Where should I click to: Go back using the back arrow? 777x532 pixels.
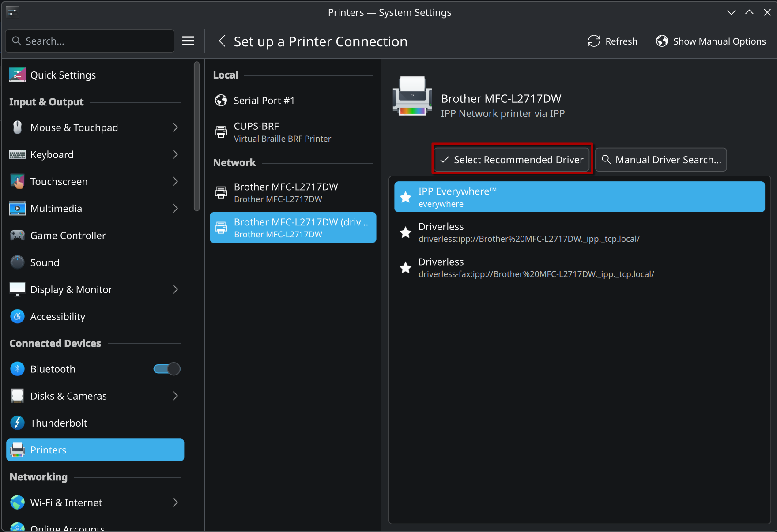pyautogui.click(x=222, y=41)
